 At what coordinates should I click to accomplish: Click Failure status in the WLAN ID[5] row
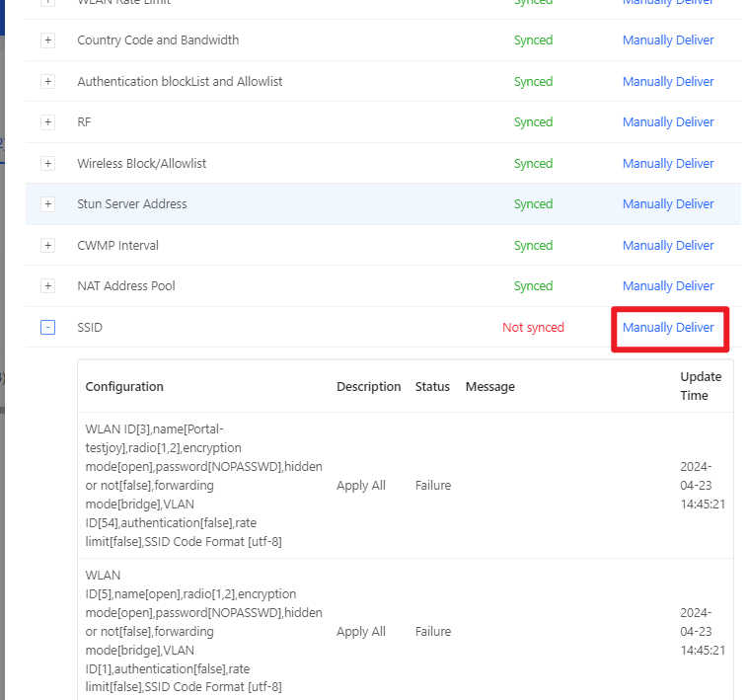click(433, 632)
